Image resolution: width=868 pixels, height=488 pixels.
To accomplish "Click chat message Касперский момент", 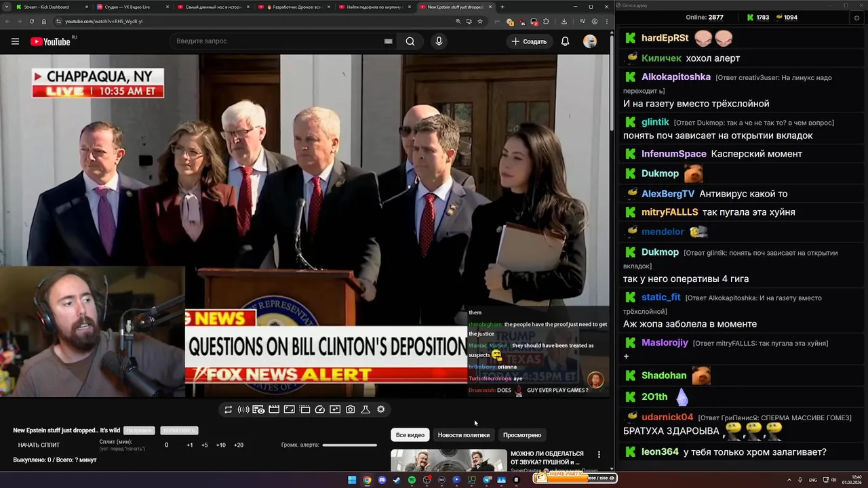I will click(757, 154).
